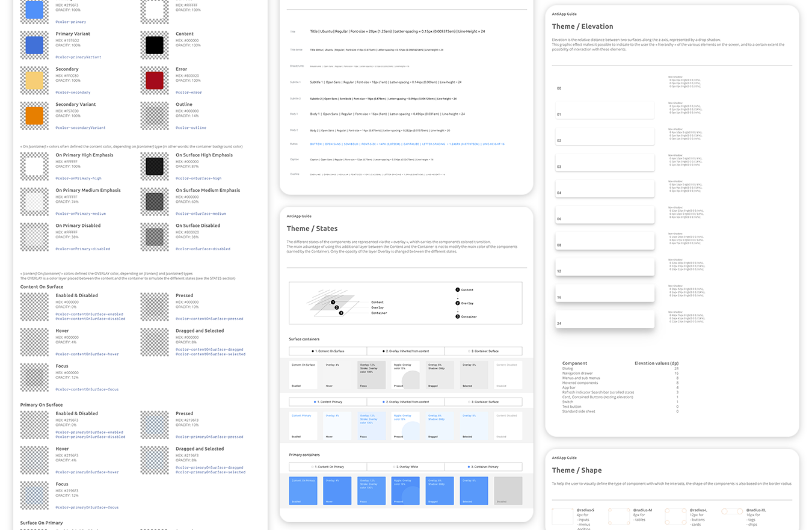This screenshot has height=530, width=812.
Task: Click elevation card labeled 02
Action: coord(604,136)
